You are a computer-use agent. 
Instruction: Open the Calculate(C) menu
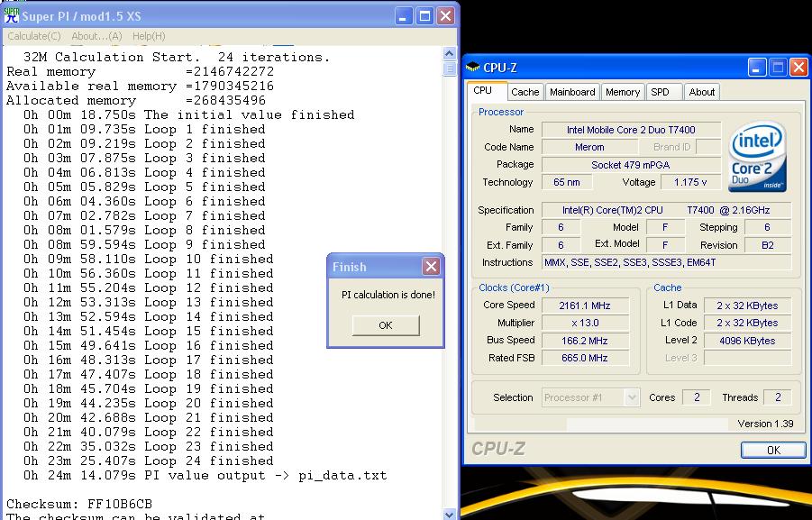pos(34,36)
